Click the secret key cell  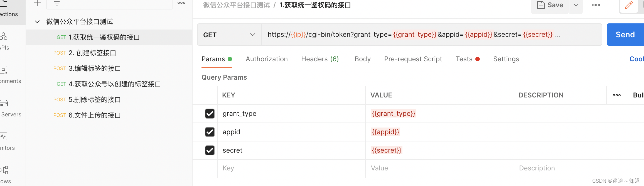pyautogui.click(x=291, y=150)
